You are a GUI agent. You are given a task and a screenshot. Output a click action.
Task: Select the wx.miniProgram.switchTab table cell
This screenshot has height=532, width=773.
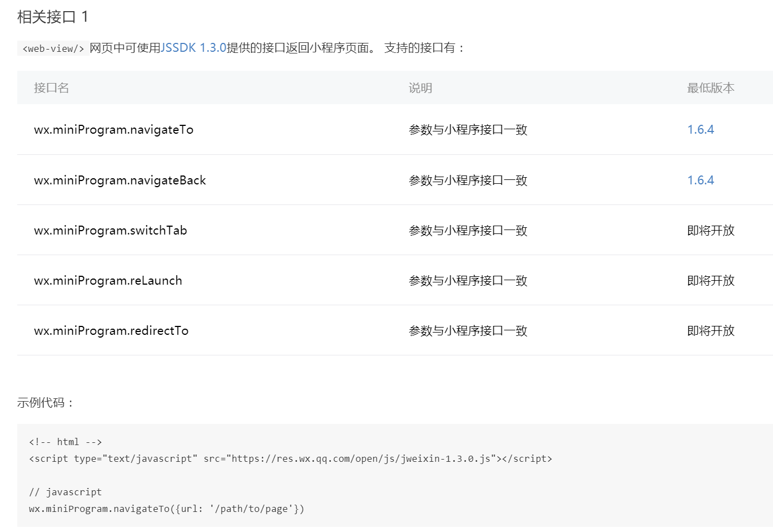[x=110, y=231]
